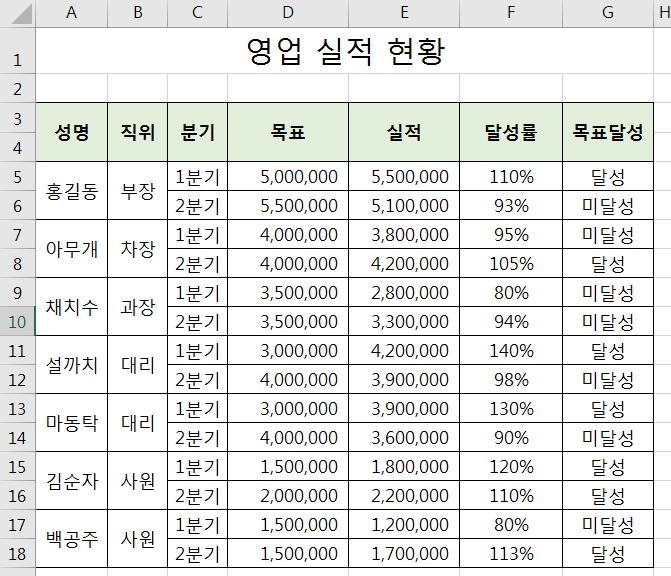671x576 pixels.
Task: Select the 2,200,000 actual cell
Action: tap(404, 496)
